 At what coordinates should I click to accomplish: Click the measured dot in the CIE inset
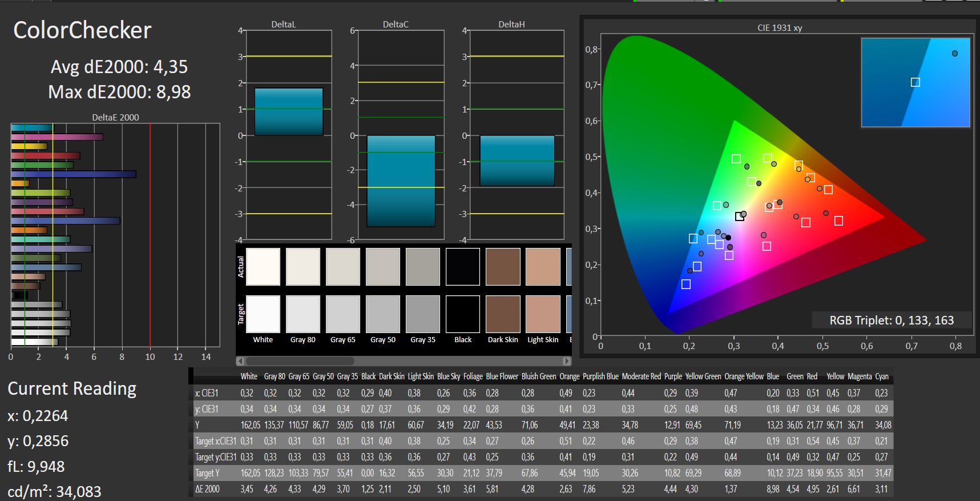click(x=955, y=54)
